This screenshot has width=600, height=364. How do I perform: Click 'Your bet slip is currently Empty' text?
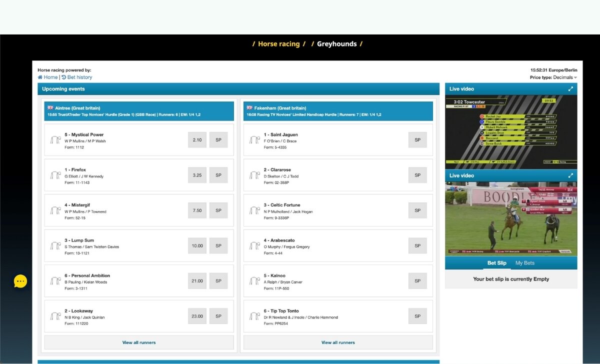click(x=511, y=279)
